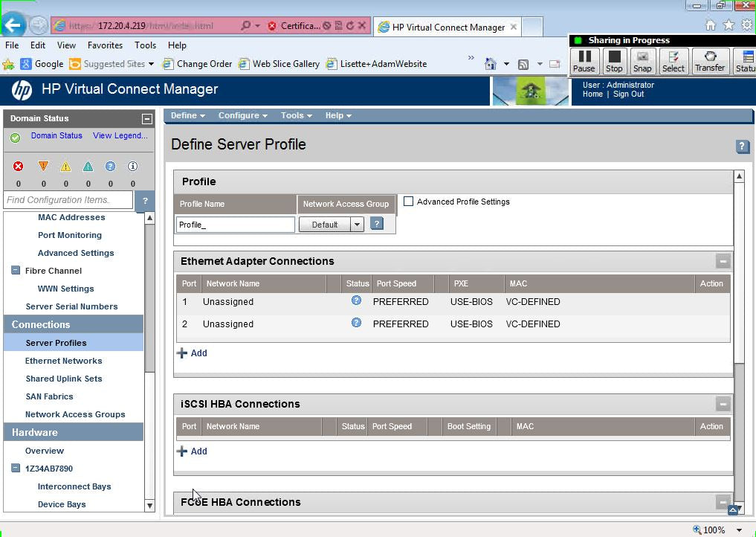Open help icon beside Define Server Profile title
Viewport: 756px width, 537px height.
coord(743,147)
